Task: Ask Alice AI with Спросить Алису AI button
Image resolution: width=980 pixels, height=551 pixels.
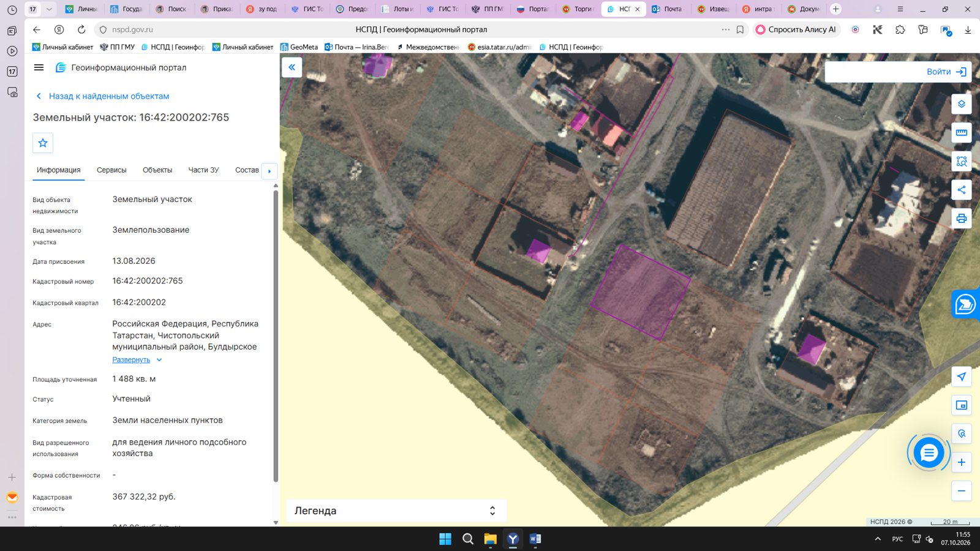Action: [x=796, y=29]
